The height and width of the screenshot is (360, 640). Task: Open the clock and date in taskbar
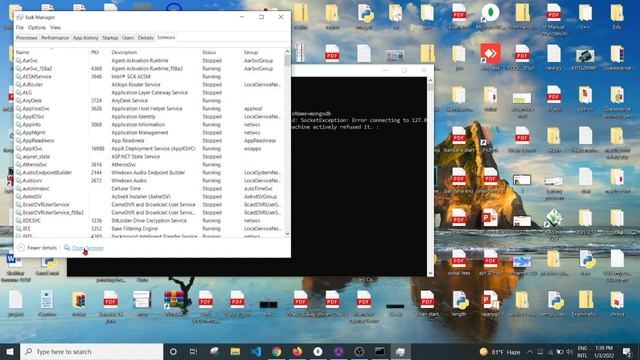[x=604, y=351]
